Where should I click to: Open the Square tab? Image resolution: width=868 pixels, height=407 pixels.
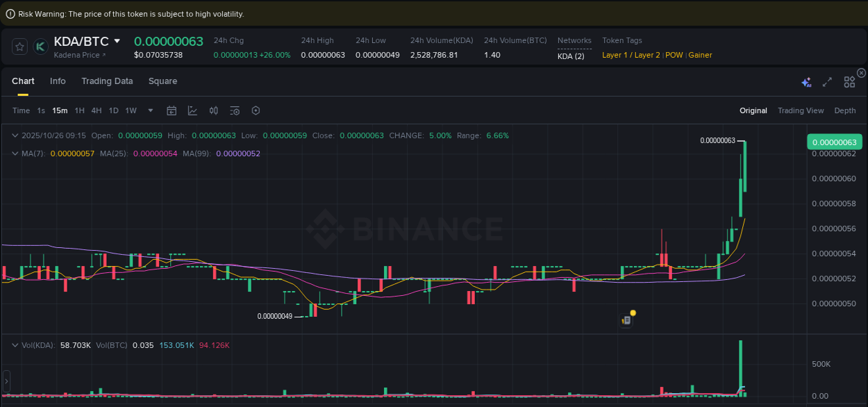[162, 81]
